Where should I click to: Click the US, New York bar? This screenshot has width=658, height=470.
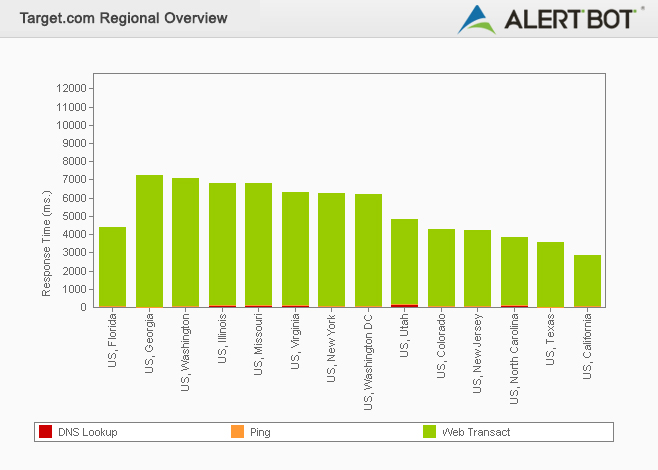coord(331,250)
